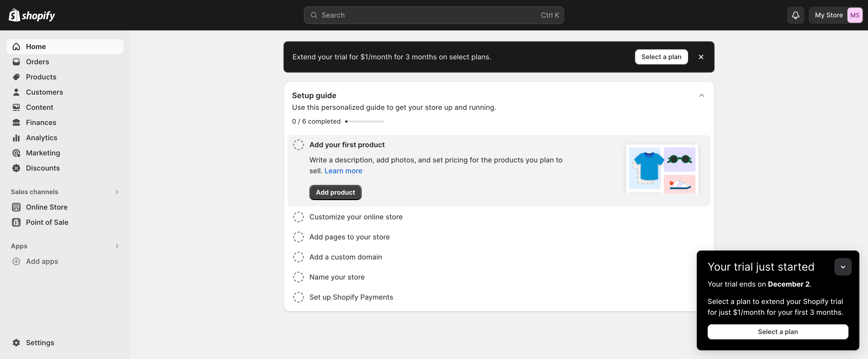Collapse the Setup guide panel
Screen dimensions: 868x359
[702, 95]
